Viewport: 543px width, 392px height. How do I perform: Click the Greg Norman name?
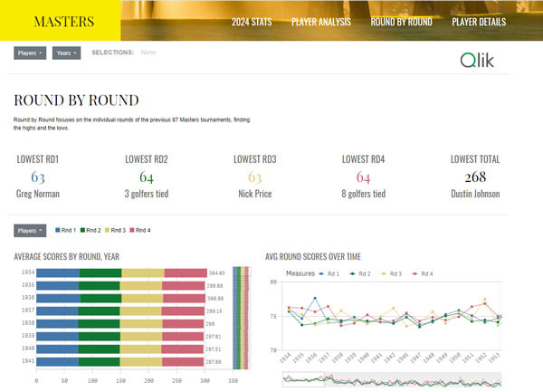click(x=38, y=194)
